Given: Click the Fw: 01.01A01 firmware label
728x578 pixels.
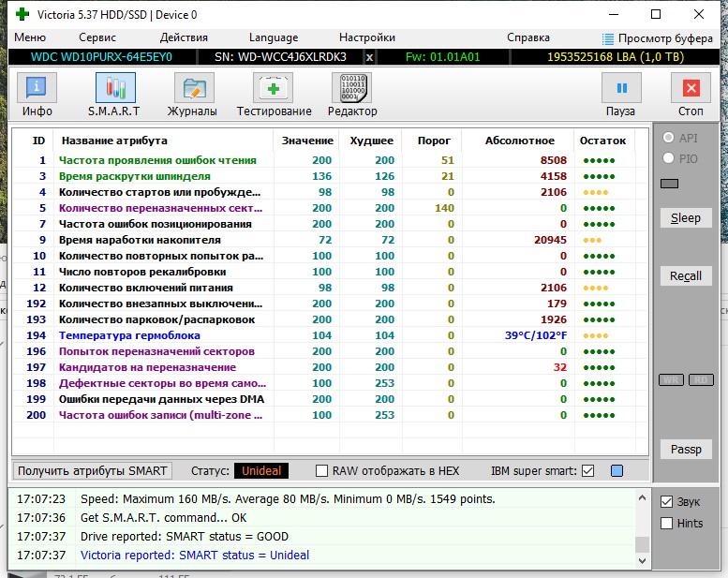Looking at the screenshot, I should tap(442, 57).
